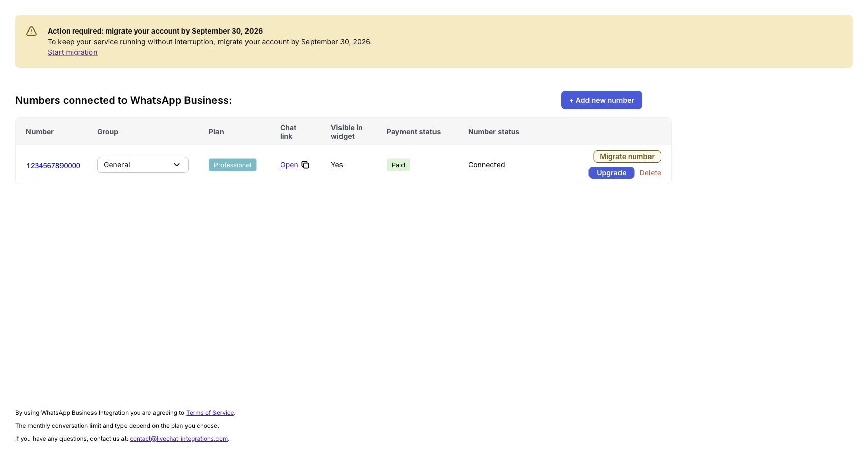Click the monthly conversation limit note
Image resolution: width=868 pixels, height=468 pixels.
[x=117, y=426]
